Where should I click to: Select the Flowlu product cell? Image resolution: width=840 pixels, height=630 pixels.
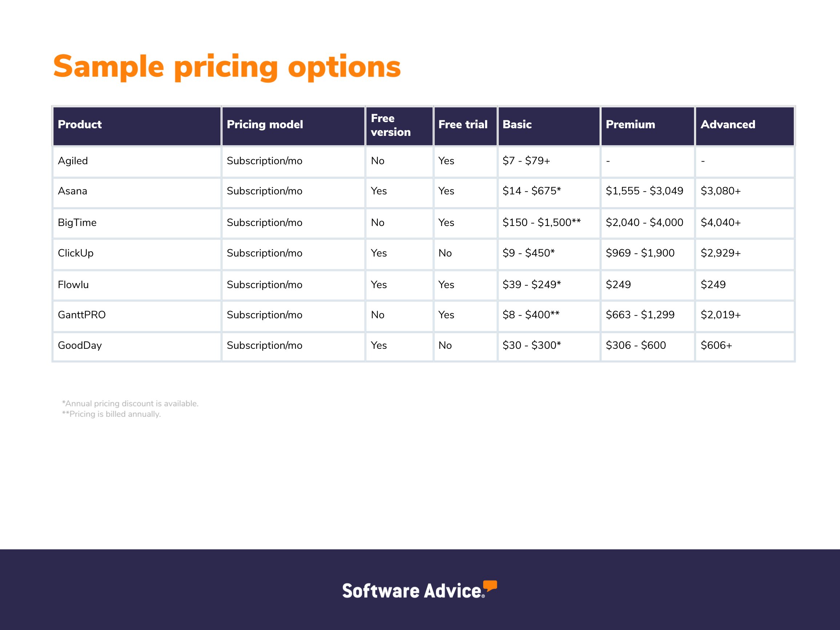point(73,285)
